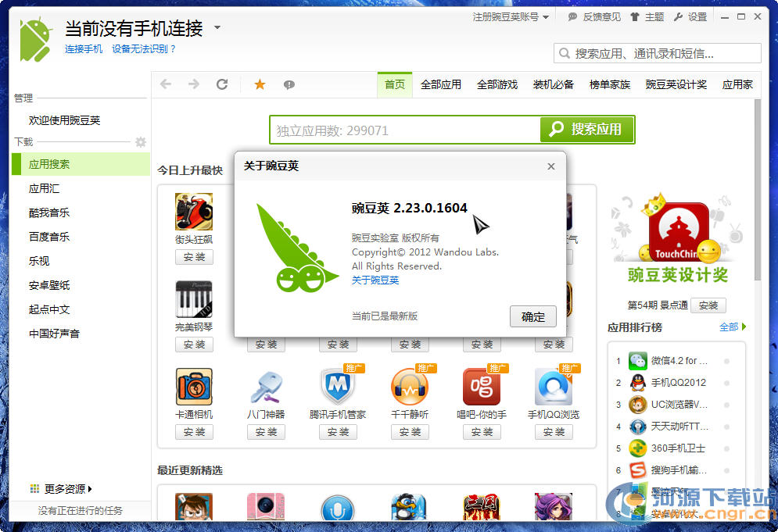This screenshot has width=778, height=532.
Task: Open 设置 settings
Action: click(x=690, y=17)
